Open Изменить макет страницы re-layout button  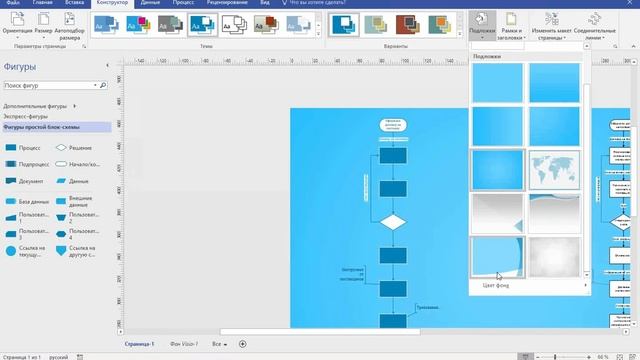551,25
